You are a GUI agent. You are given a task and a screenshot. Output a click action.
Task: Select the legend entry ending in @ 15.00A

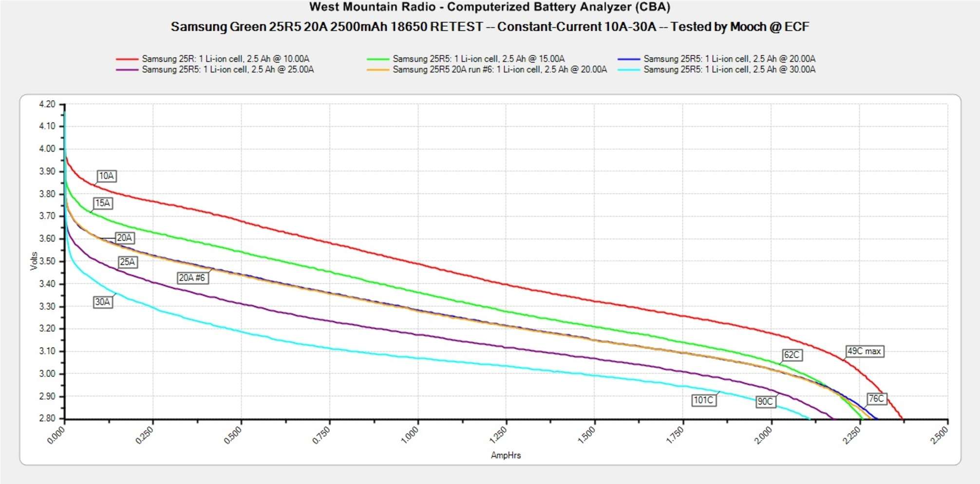coord(479,59)
